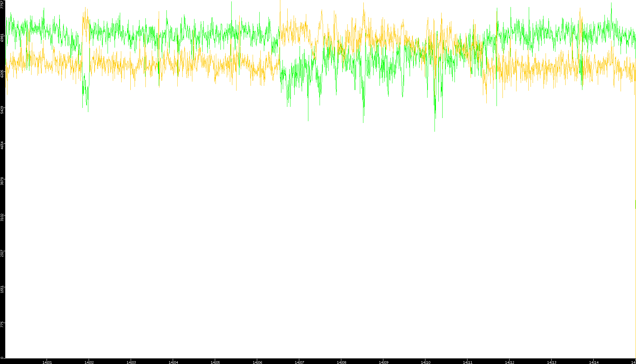Click the 14:05 label on the time axis
The width and height of the screenshot is (636, 364).
(215, 362)
